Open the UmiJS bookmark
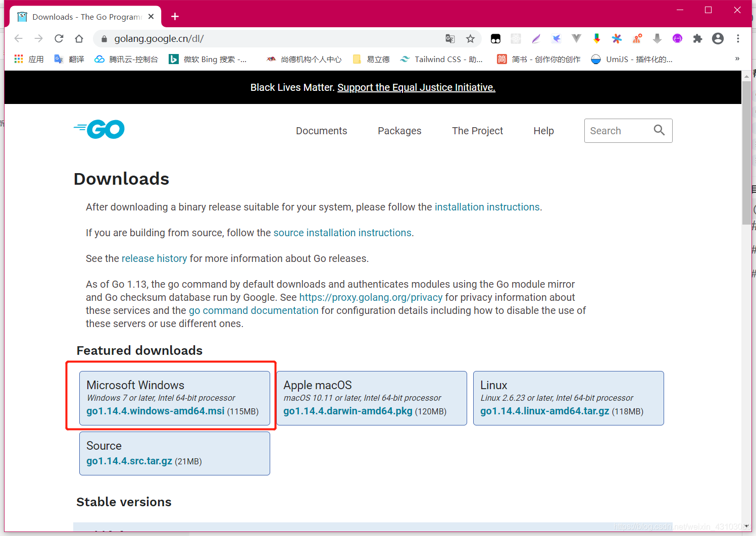756x536 pixels. (632, 59)
